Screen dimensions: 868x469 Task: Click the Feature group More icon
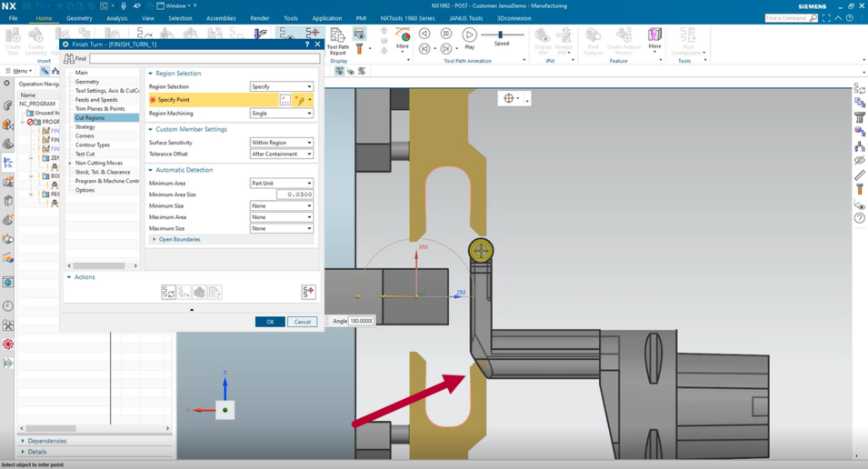point(655,39)
